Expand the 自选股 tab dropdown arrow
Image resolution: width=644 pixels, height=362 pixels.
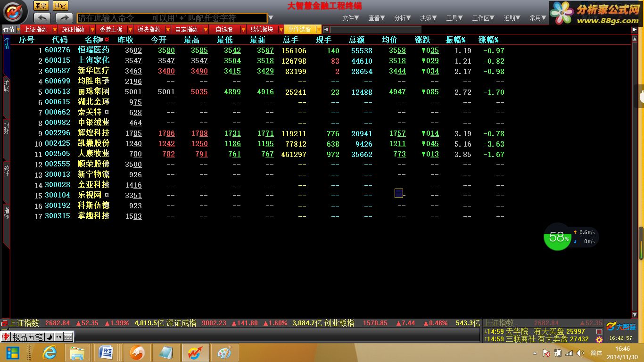click(x=244, y=30)
